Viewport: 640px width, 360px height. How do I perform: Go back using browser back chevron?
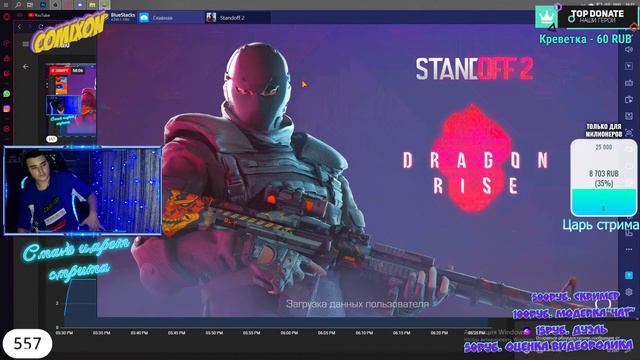(x=19, y=27)
